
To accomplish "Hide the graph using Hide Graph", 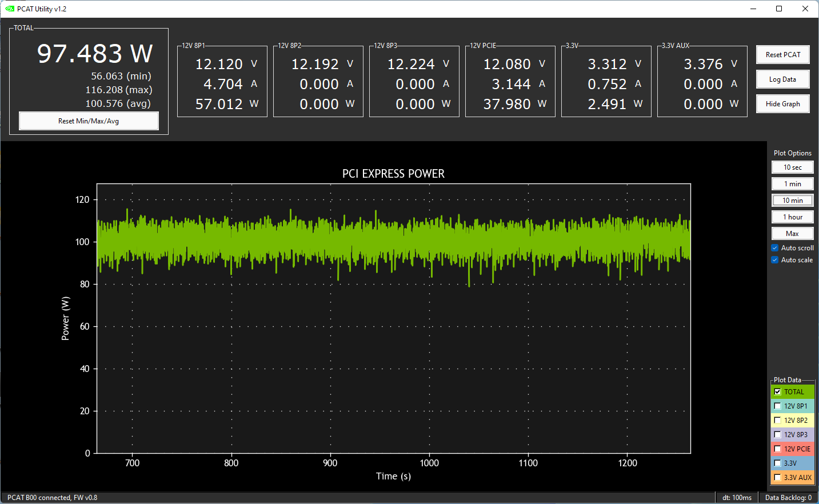I will [782, 104].
